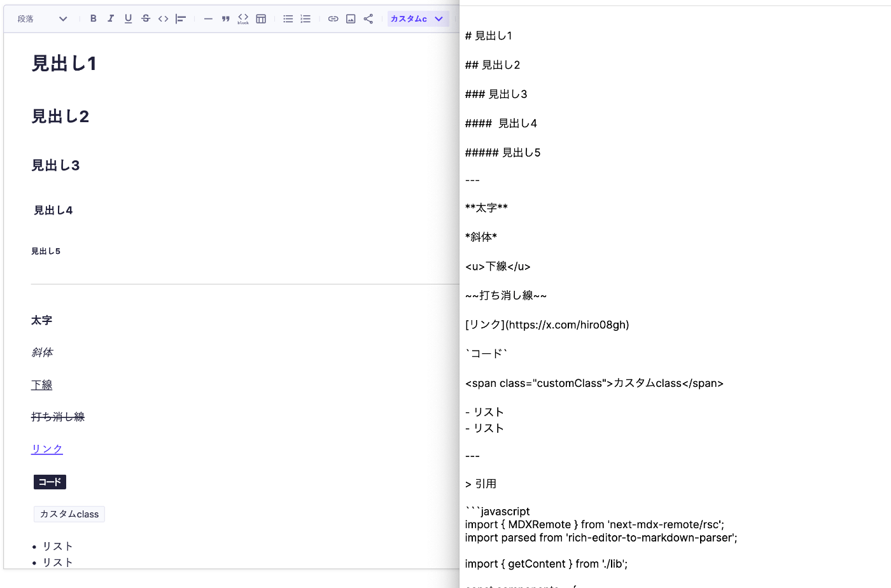Click the コード inline code chip
891x588 pixels.
pos(50,482)
